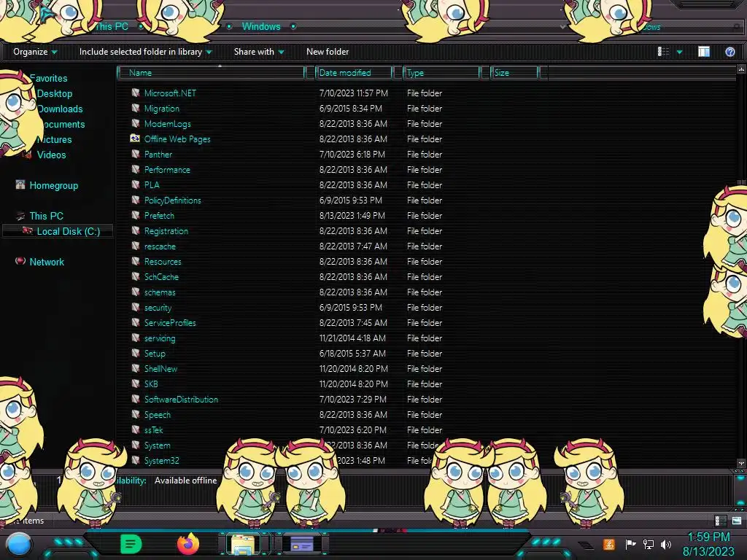
Task: Select the SKB folder name
Action: [x=150, y=384]
